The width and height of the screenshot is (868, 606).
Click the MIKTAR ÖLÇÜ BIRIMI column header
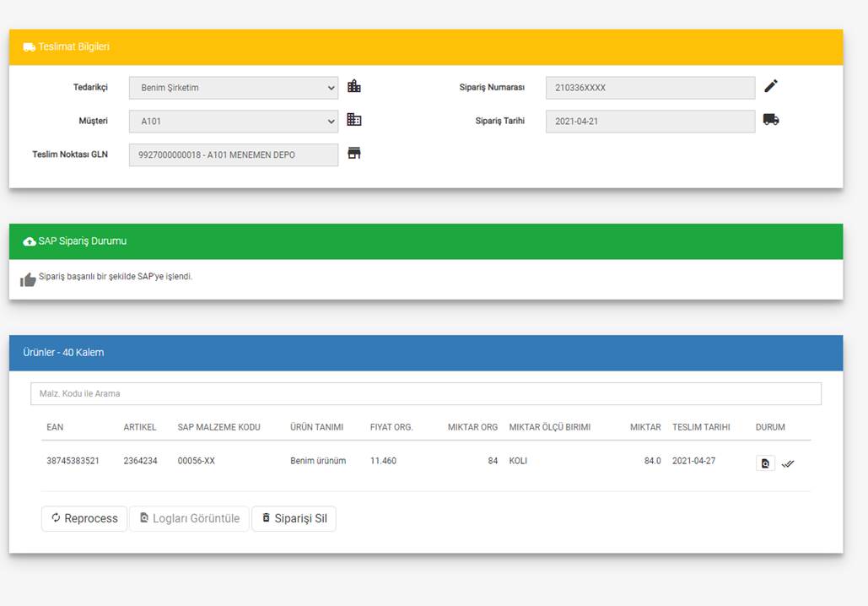click(x=550, y=427)
